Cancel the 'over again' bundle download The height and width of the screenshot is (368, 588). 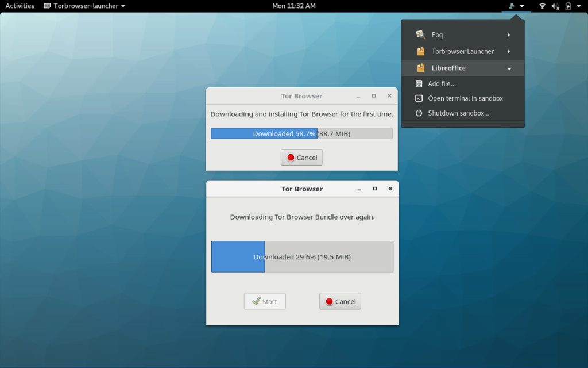point(340,301)
